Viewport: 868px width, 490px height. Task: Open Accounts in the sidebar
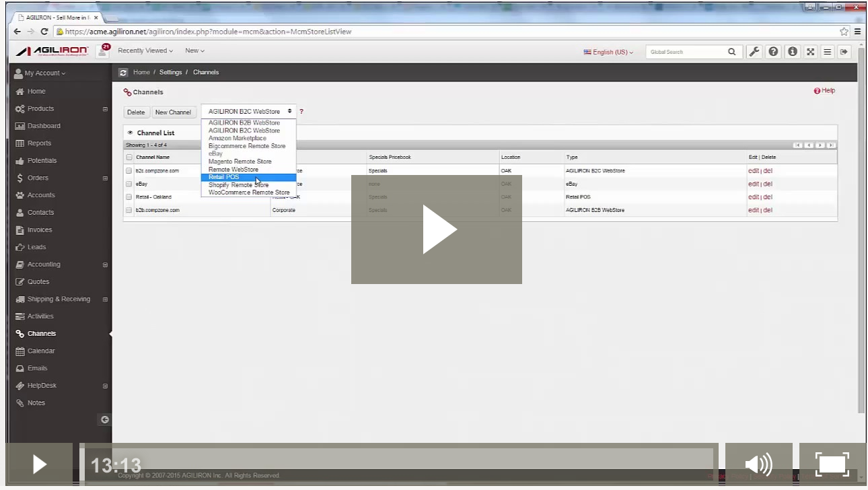click(41, 195)
